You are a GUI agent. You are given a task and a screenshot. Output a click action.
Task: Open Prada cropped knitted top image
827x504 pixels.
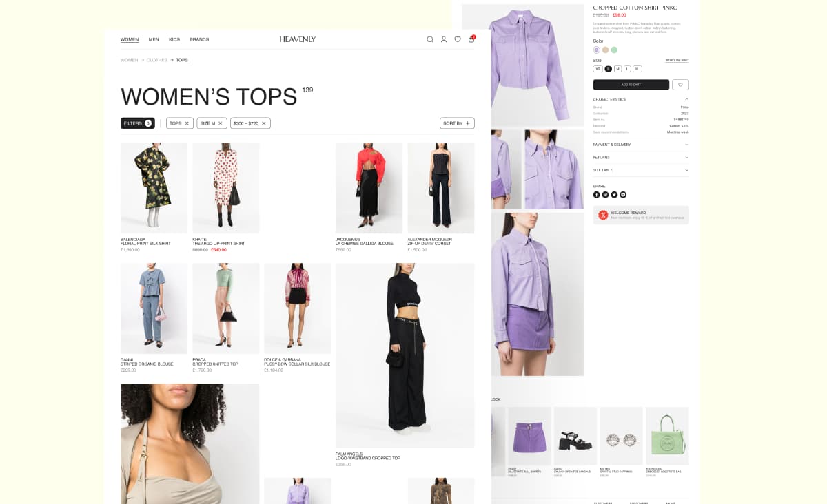pyautogui.click(x=226, y=308)
